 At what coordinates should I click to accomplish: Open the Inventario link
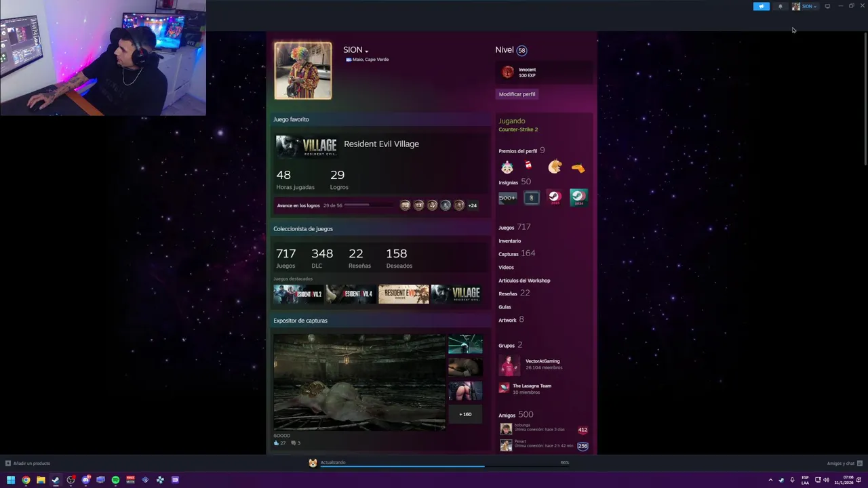(x=510, y=241)
